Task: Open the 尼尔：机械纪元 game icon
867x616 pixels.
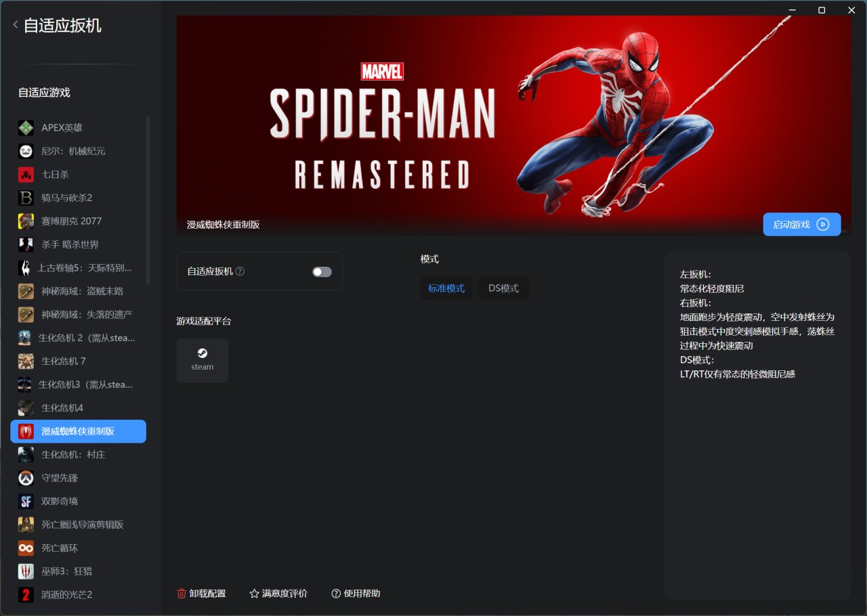Action: tap(26, 151)
